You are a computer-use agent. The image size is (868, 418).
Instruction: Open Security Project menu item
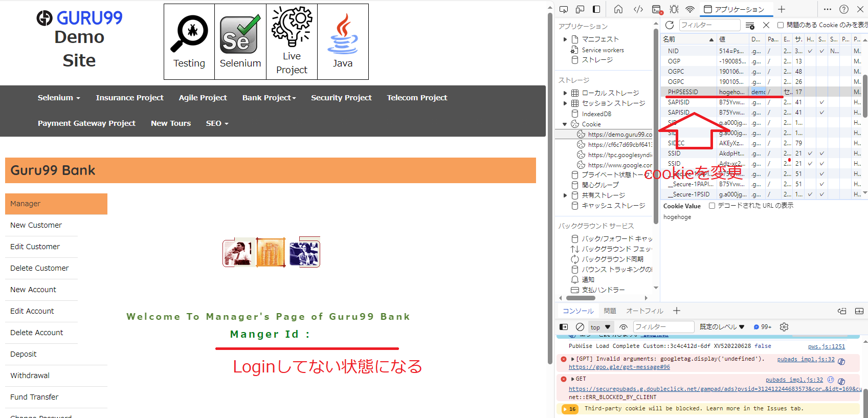(341, 98)
